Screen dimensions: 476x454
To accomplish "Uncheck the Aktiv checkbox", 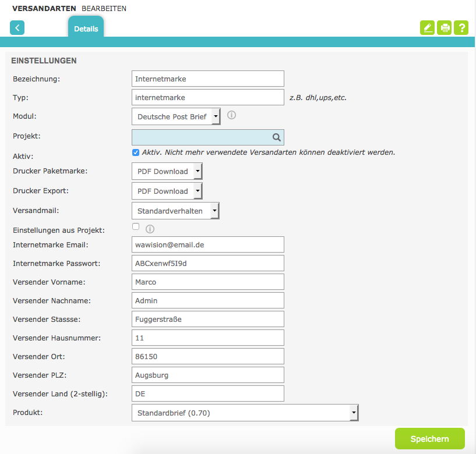I will (136, 152).
